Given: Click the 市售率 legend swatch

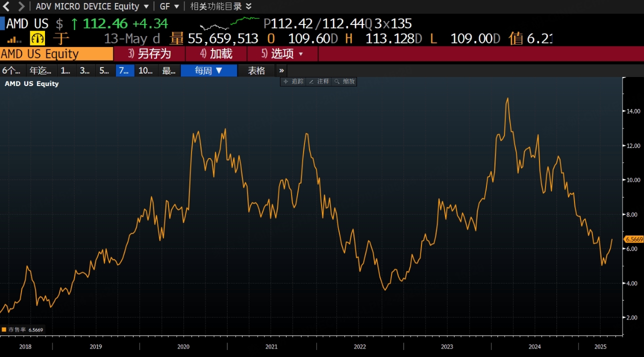Looking at the screenshot, I should tap(4, 329).
